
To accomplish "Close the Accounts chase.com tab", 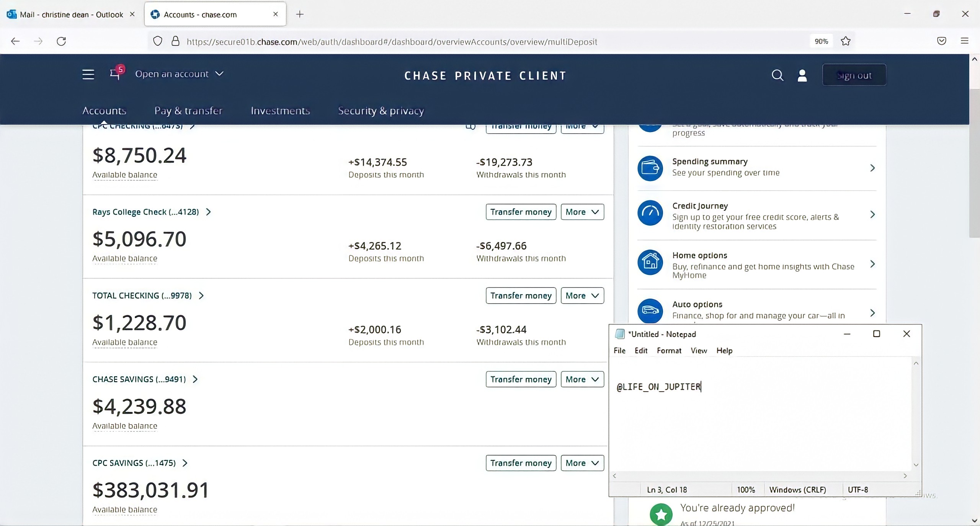I will point(276,14).
